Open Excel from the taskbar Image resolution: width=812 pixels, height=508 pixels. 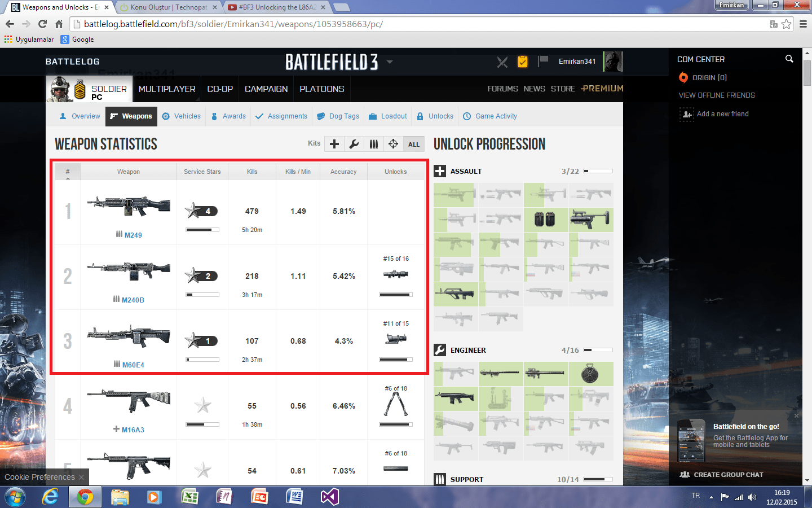click(189, 497)
